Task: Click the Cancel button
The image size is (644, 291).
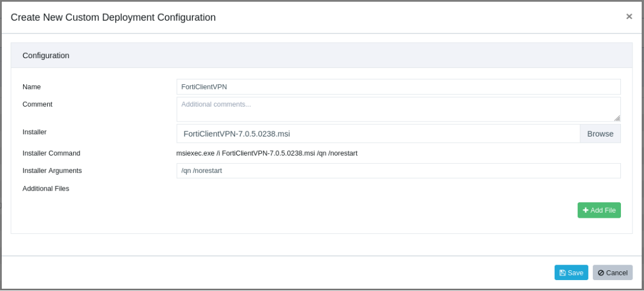Action: pyautogui.click(x=612, y=273)
